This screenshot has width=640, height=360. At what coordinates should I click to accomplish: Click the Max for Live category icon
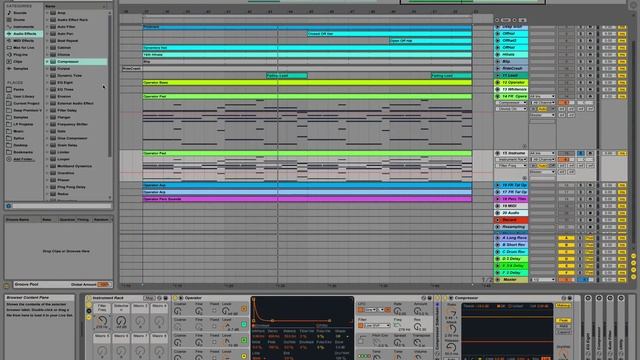pos(9,47)
